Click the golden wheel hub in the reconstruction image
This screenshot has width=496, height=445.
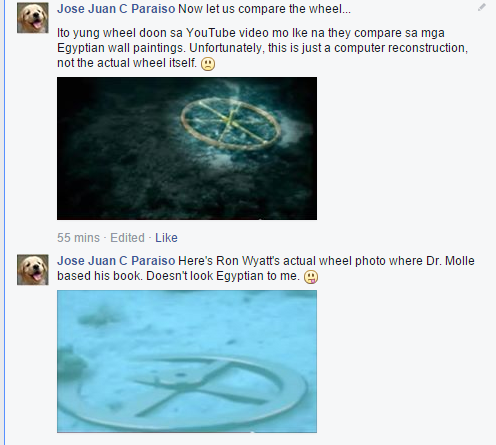229,120
